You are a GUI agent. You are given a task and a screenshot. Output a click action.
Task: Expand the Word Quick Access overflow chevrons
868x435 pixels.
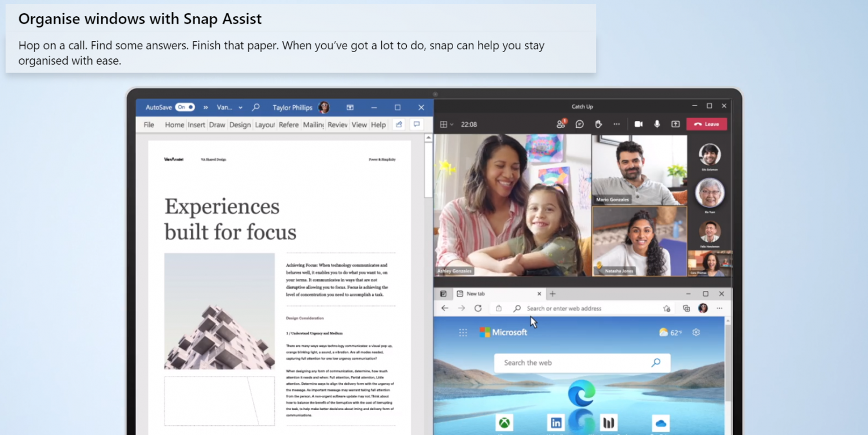[205, 107]
